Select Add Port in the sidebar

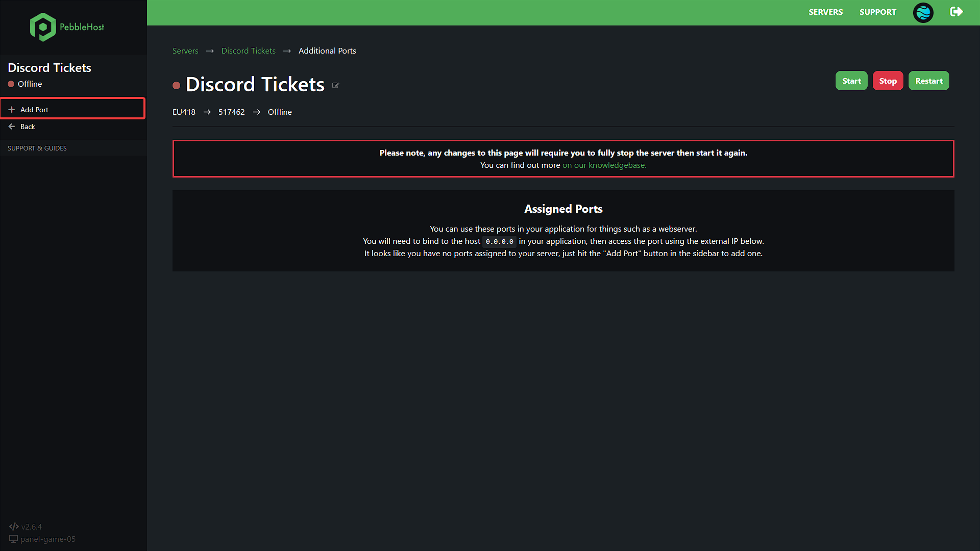73,109
